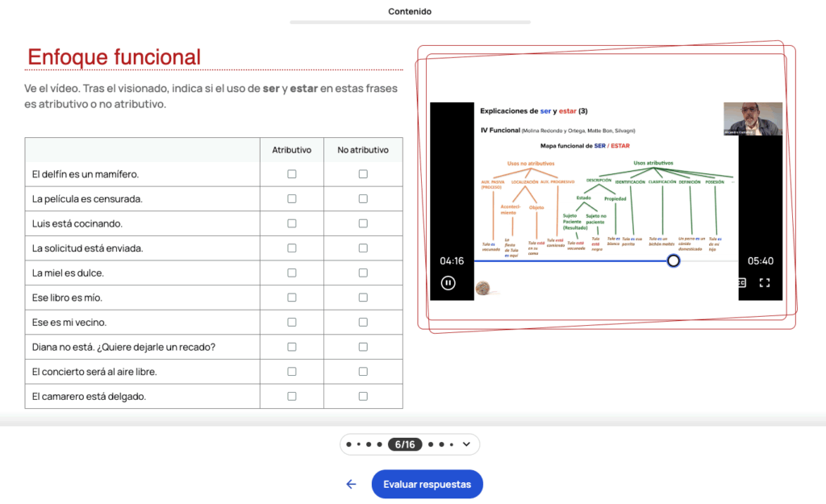Tick No atributivo for 'El concierto será al aire libre'
The height and width of the screenshot is (504, 826).
(363, 372)
